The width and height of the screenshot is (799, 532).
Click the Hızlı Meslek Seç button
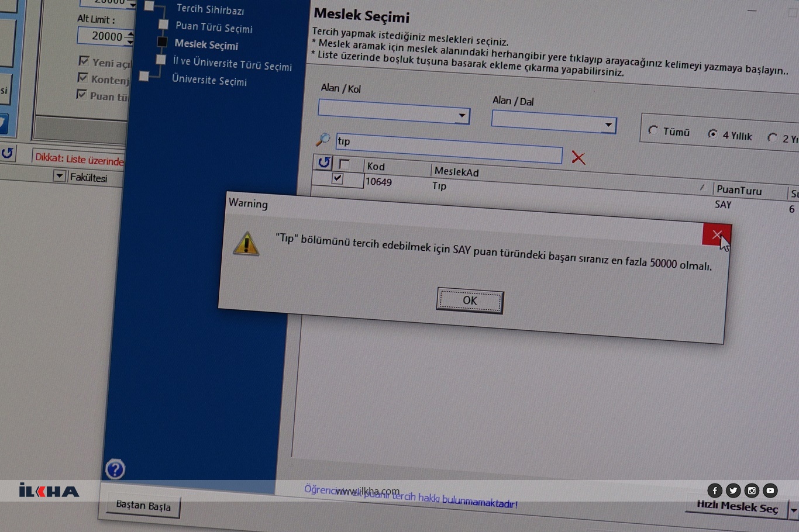(737, 506)
